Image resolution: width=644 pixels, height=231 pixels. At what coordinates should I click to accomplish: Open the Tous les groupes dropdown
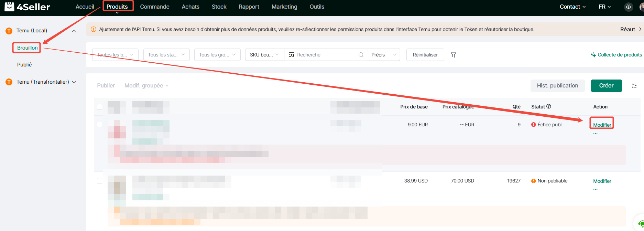pyautogui.click(x=217, y=55)
